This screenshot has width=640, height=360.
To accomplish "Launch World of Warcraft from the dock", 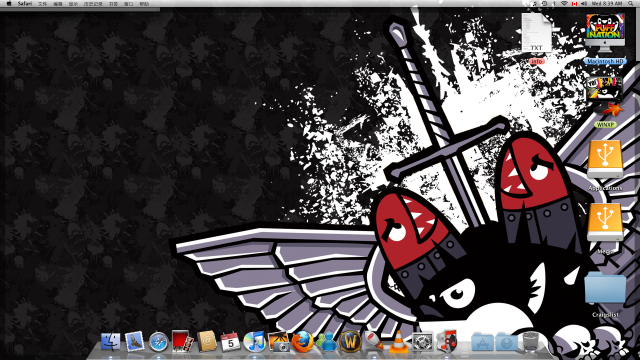I will 350,342.
